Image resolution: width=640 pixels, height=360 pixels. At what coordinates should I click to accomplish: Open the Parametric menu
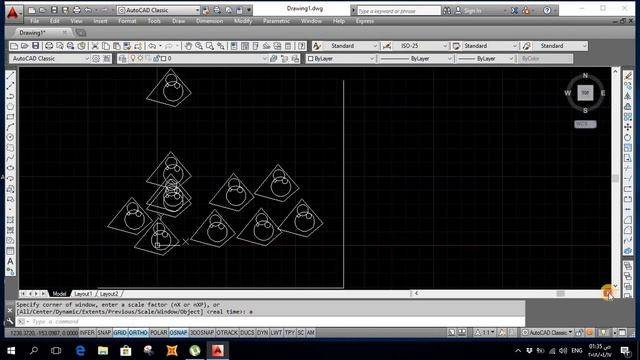(x=276, y=21)
